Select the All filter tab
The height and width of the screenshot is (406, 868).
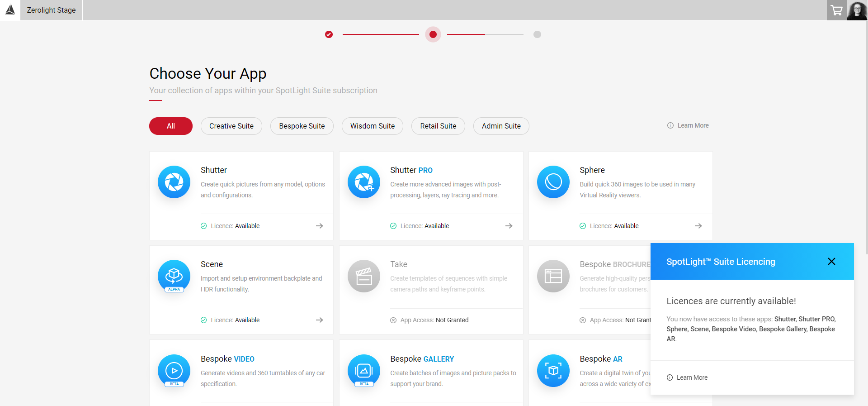(171, 126)
